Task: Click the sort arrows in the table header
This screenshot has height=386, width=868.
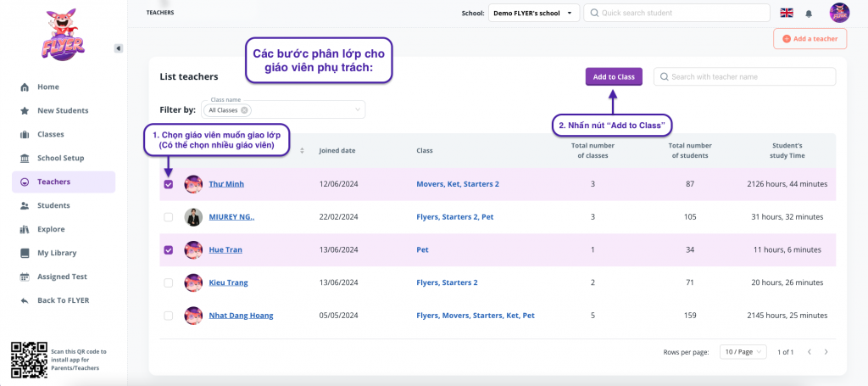Action: pyautogui.click(x=303, y=151)
